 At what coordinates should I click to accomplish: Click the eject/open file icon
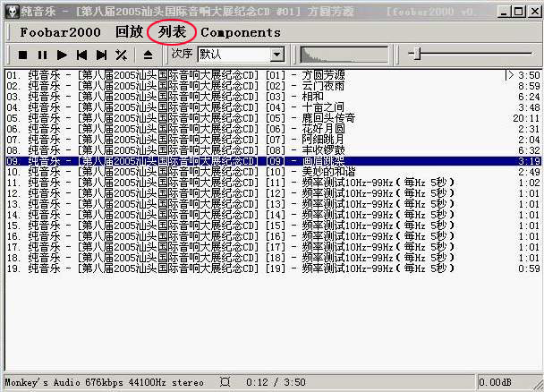[x=149, y=55]
